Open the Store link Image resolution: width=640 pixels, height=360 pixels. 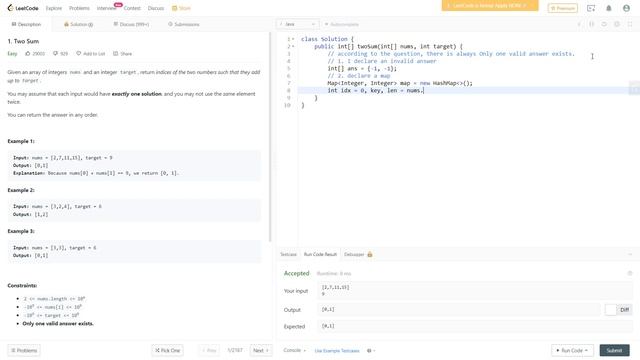click(181, 8)
